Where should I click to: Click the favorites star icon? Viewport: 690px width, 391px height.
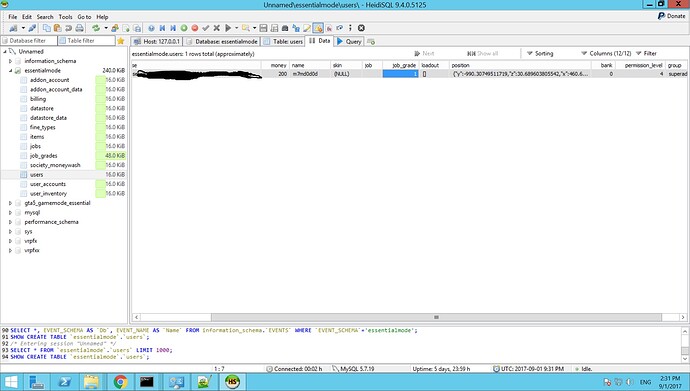click(121, 41)
